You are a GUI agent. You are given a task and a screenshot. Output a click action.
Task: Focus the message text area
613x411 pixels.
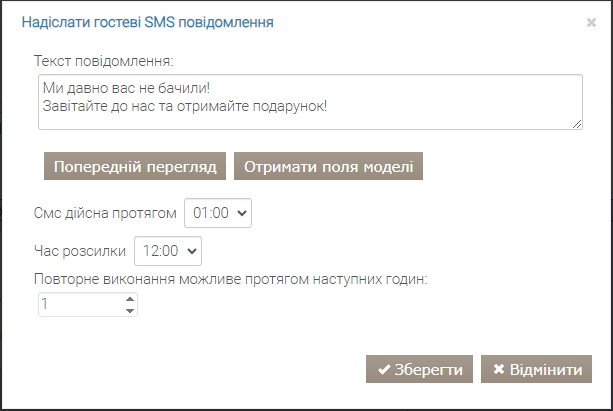coord(310,102)
